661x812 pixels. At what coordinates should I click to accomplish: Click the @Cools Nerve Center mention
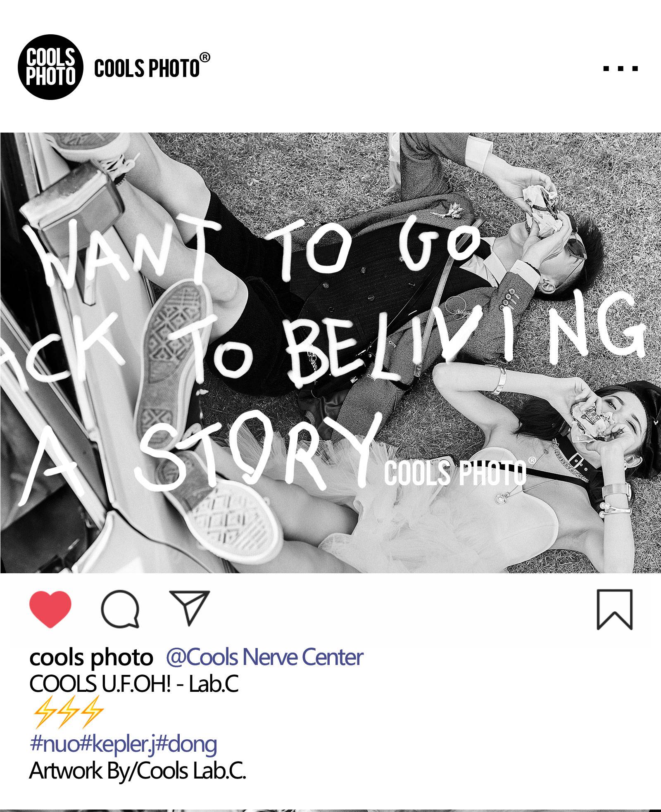tap(264, 658)
